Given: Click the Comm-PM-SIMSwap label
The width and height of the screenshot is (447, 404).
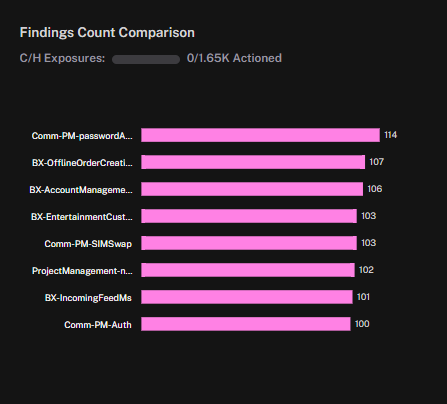Looking at the screenshot, I should pos(88,244).
